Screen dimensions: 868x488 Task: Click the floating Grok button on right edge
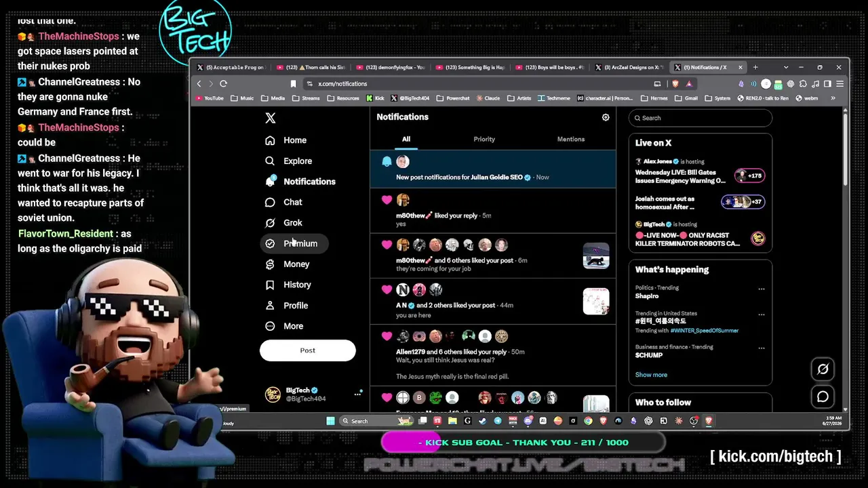[823, 369]
